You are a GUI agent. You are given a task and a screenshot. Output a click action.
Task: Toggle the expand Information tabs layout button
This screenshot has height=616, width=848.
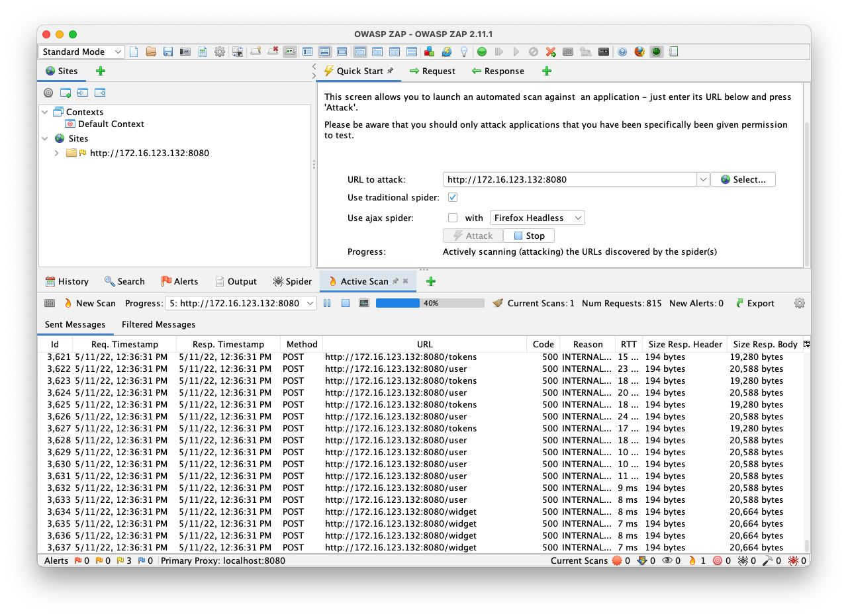(325, 52)
